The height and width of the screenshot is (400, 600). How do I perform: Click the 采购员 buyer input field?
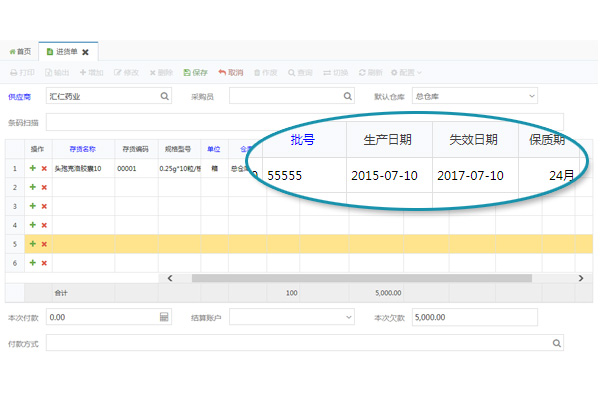292,96
